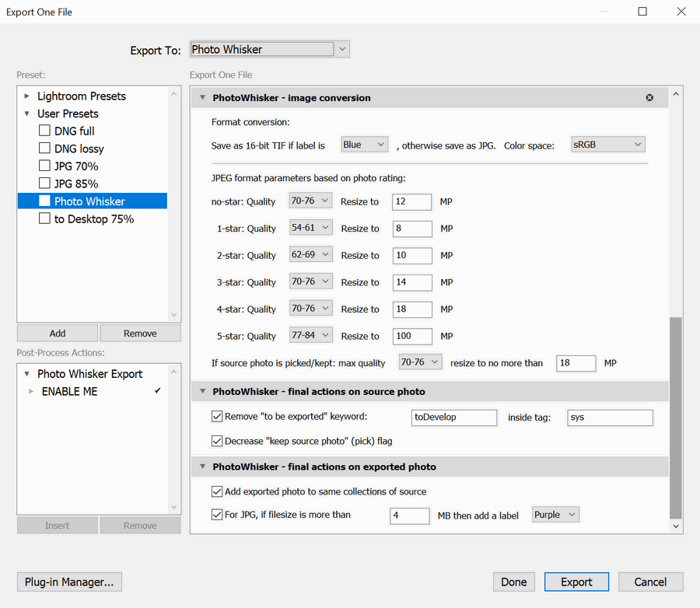Click the Add preset button
Viewport: 700px width, 608px height.
57,333
